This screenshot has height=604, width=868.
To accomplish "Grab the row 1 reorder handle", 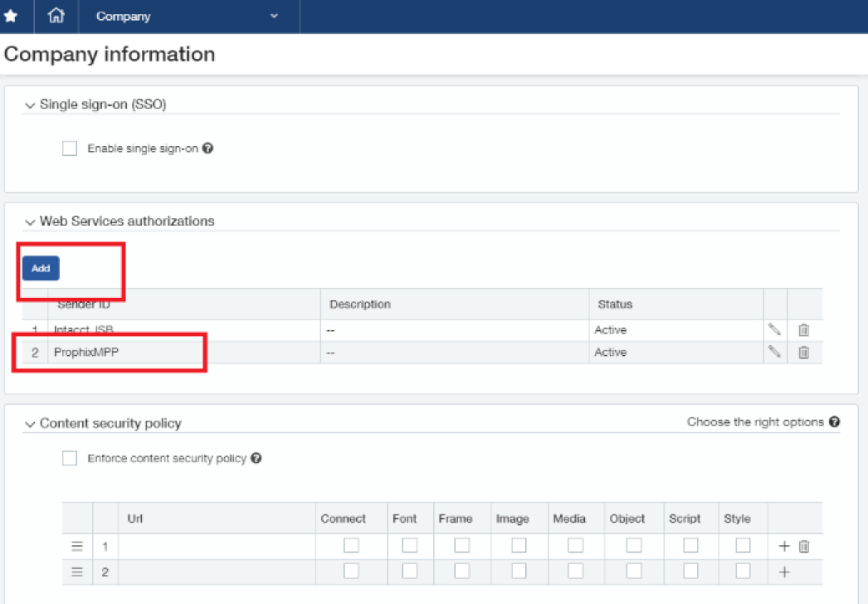I will tap(77, 547).
